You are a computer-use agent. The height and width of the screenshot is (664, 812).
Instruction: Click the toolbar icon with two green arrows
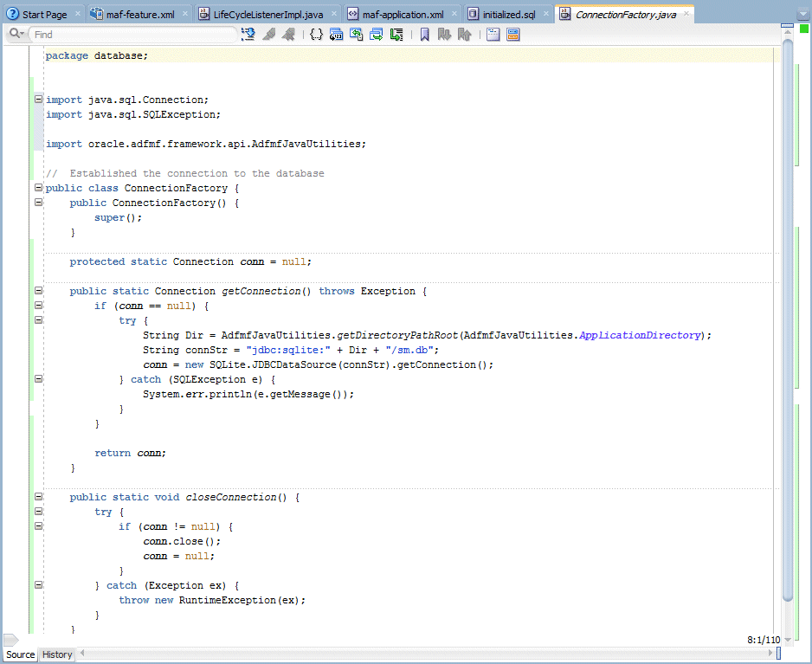click(357, 34)
